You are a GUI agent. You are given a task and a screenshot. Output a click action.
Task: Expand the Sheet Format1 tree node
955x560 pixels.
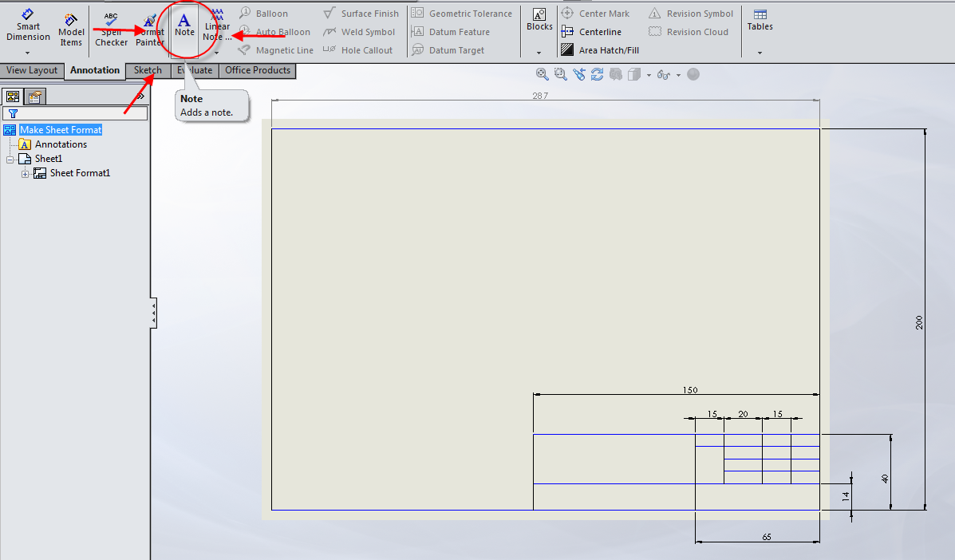[24, 172]
